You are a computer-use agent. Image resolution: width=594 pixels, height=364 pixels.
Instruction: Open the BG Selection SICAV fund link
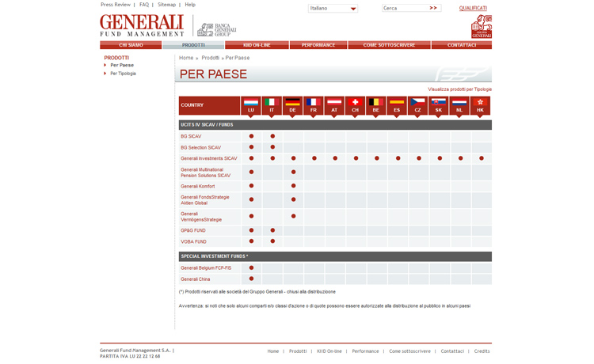(x=201, y=147)
